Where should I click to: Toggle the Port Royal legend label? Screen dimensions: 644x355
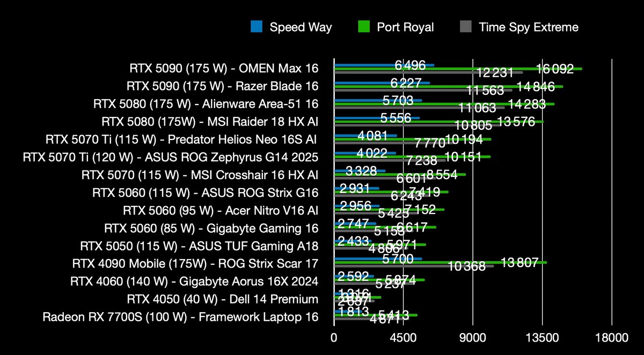pos(406,27)
